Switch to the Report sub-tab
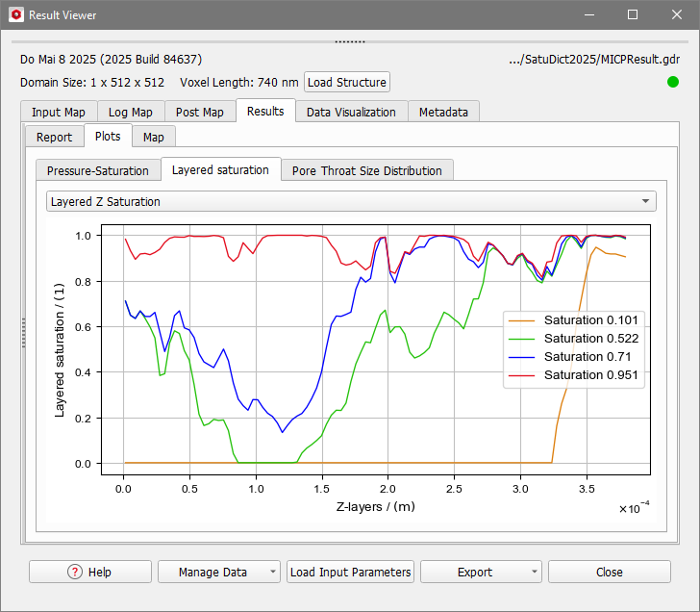 (54, 137)
